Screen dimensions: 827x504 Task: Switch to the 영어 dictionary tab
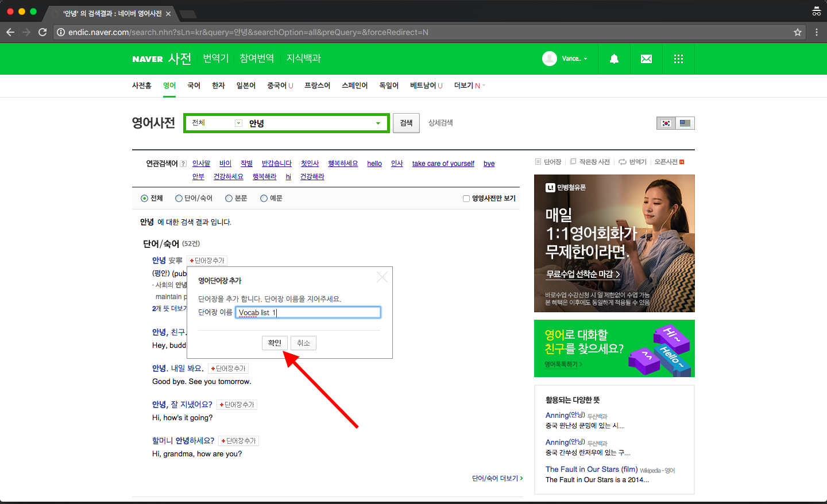tap(169, 86)
